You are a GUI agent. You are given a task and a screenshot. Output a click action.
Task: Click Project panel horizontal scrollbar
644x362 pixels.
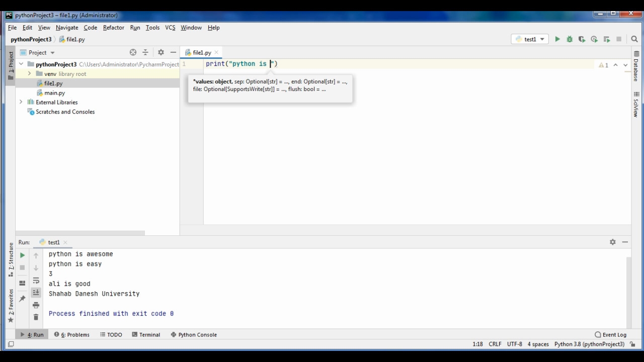point(80,233)
